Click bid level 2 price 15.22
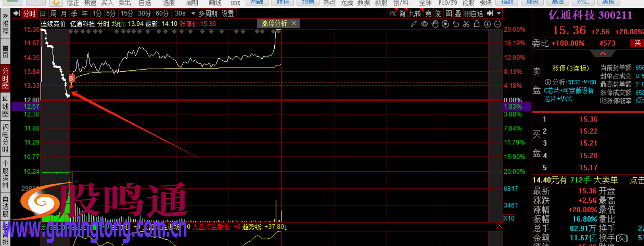Screen dimensions: 644x246 [x=588, y=132]
